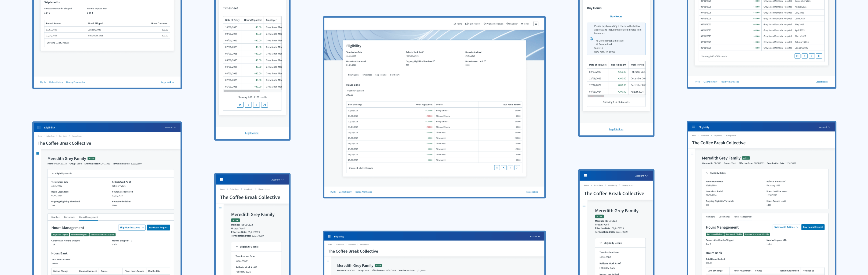Jump to last page of Timesheet results
868x275 pixels.
pos(264,104)
